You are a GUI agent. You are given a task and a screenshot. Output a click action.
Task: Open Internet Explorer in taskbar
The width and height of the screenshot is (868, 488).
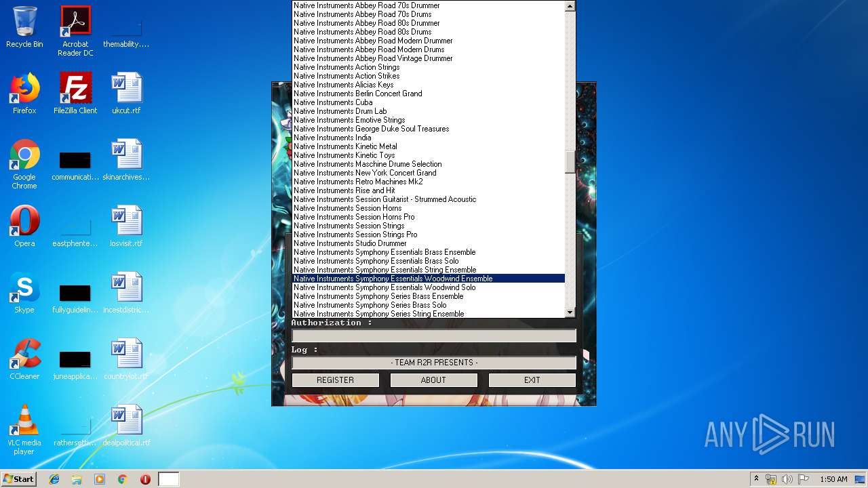(x=54, y=479)
